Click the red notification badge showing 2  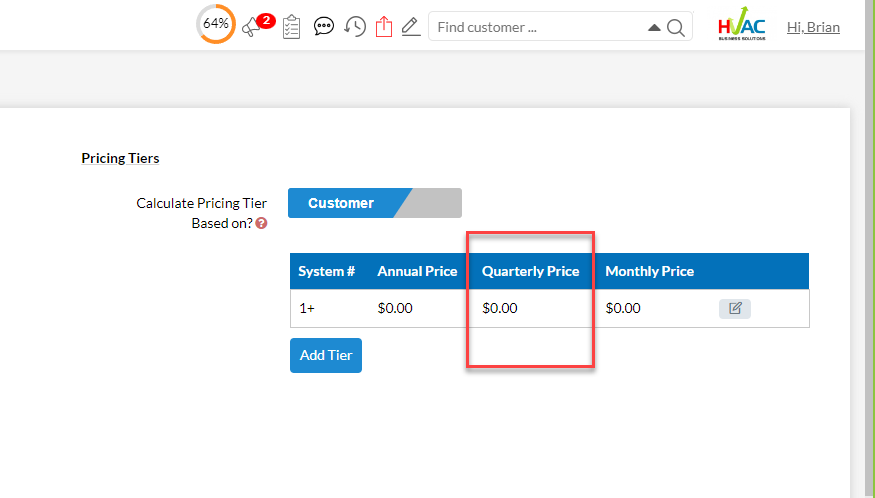pos(266,21)
